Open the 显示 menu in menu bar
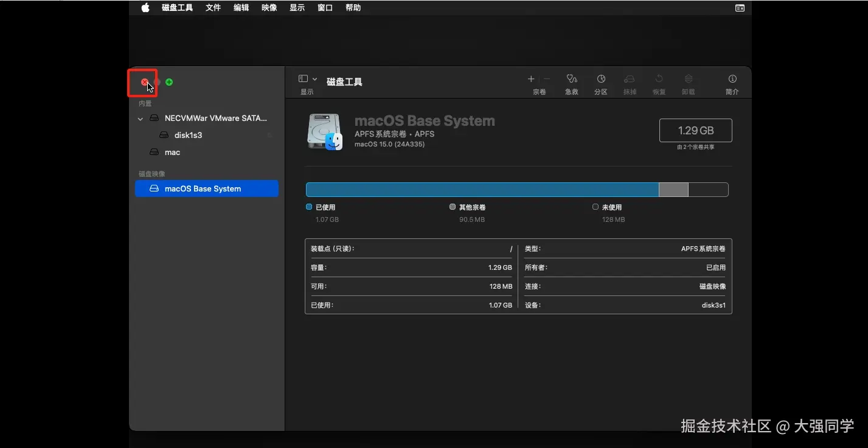This screenshot has height=448, width=868. click(297, 8)
